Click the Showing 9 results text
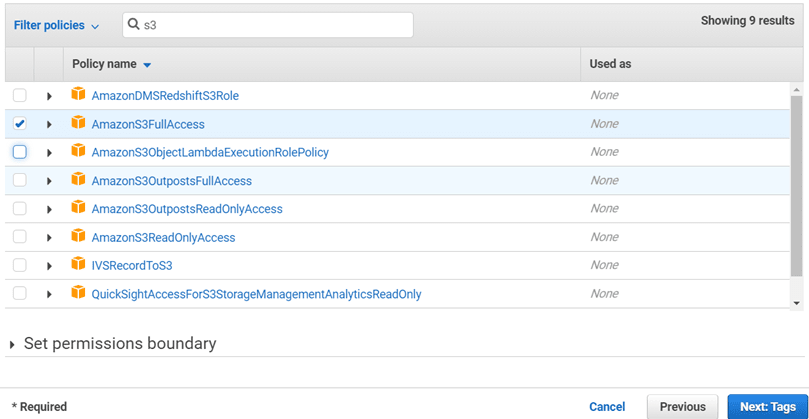The width and height of the screenshot is (809, 419). point(748,21)
